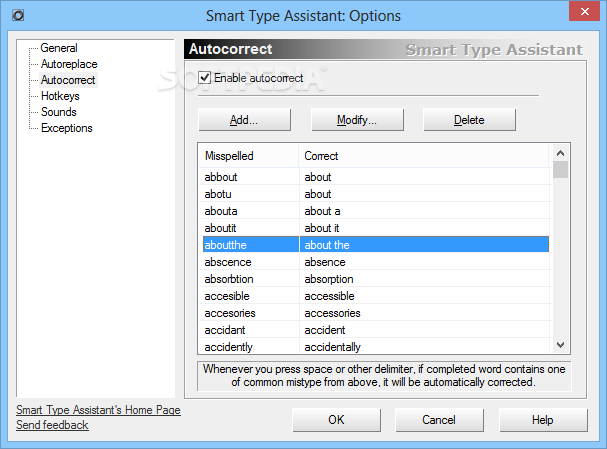This screenshot has height=449, width=607.
Task: Select the 'abbout' row
Action: click(375, 177)
